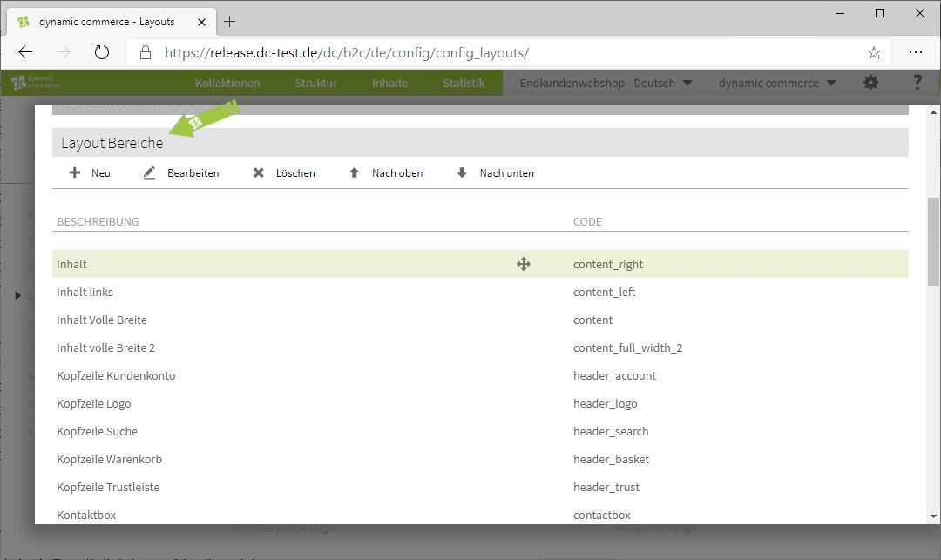Expand the dynamic commerce user dropdown
Screen dimensions: 941x560
[x=777, y=83]
